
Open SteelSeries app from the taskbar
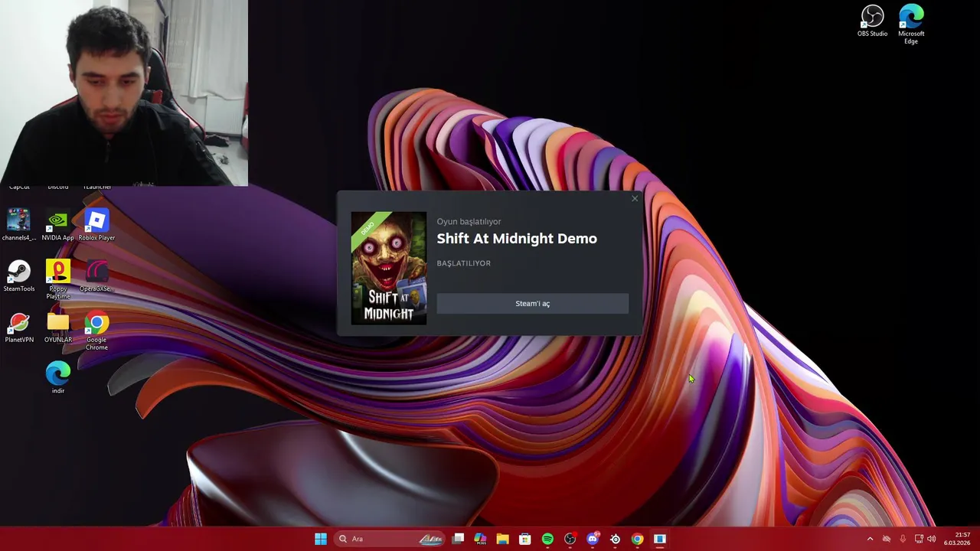[x=615, y=539]
